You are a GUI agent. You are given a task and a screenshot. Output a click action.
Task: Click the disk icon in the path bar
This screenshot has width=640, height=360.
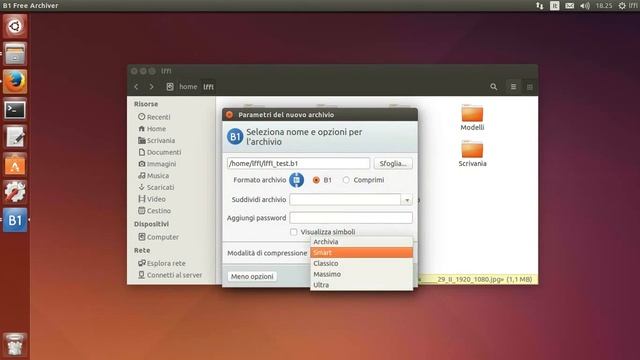(170, 87)
